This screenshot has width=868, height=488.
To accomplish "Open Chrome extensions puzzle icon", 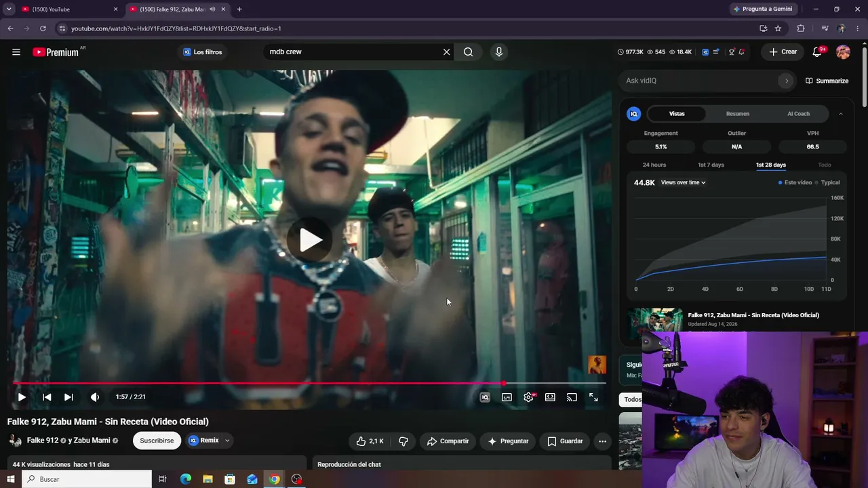I will (801, 28).
